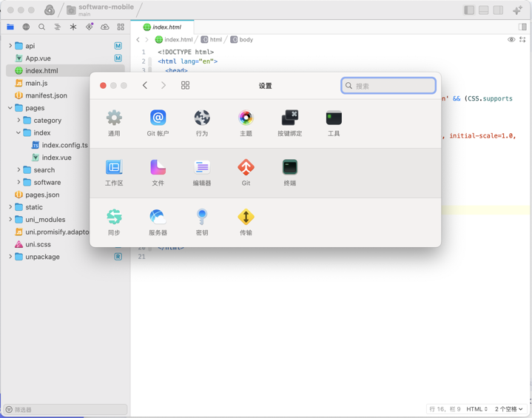Image resolution: width=532 pixels, height=418 pixels.
Task: Expand the api folder in file tree
Action: 10,46
